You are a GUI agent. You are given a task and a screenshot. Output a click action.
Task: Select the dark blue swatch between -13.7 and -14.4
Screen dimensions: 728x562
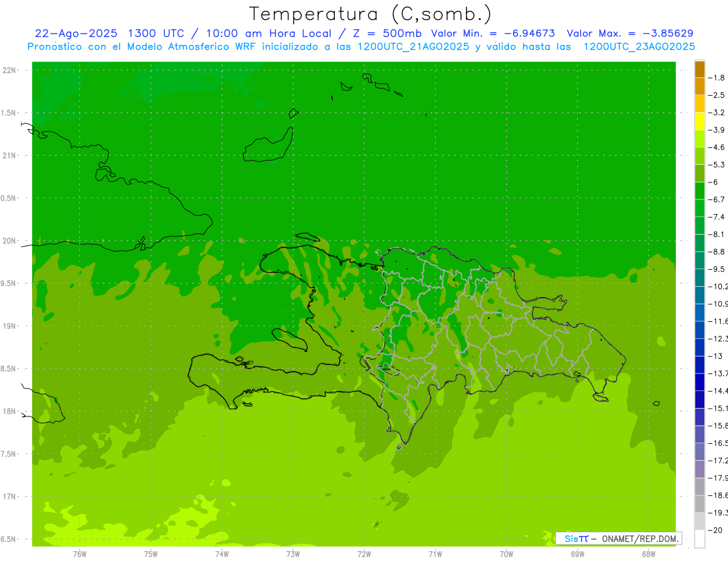coord(700,382)
